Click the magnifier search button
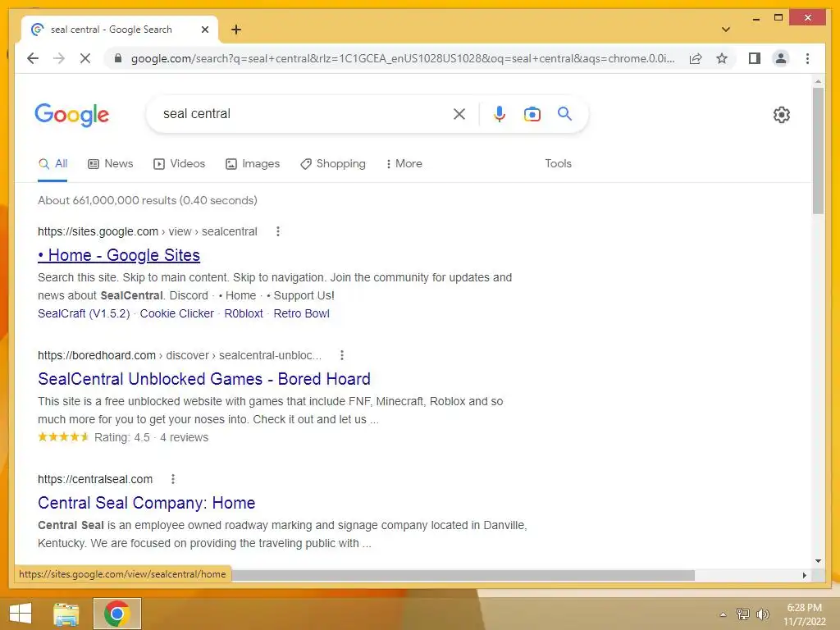 pyautogui.click(x=564, y=113)
